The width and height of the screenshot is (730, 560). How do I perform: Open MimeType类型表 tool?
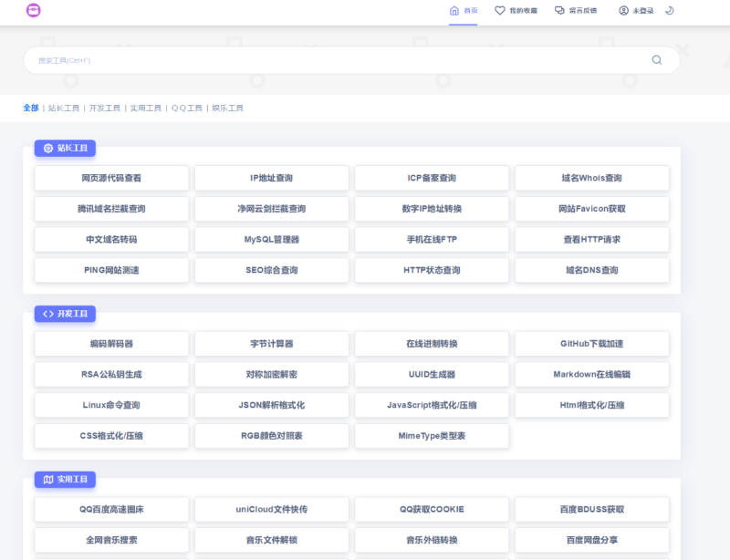432,436
